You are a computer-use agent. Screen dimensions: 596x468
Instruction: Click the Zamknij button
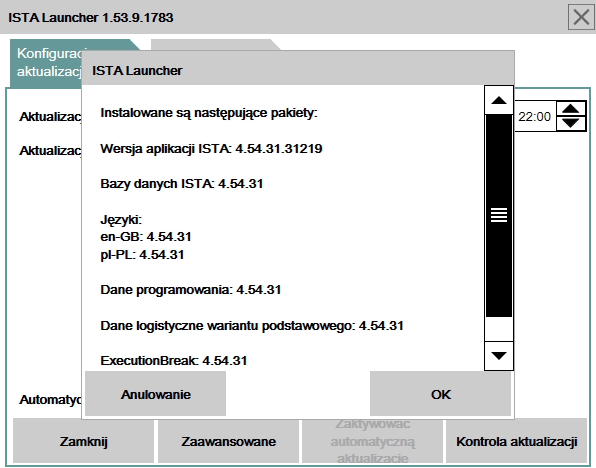pyautogui.click(x=84, y=441)
